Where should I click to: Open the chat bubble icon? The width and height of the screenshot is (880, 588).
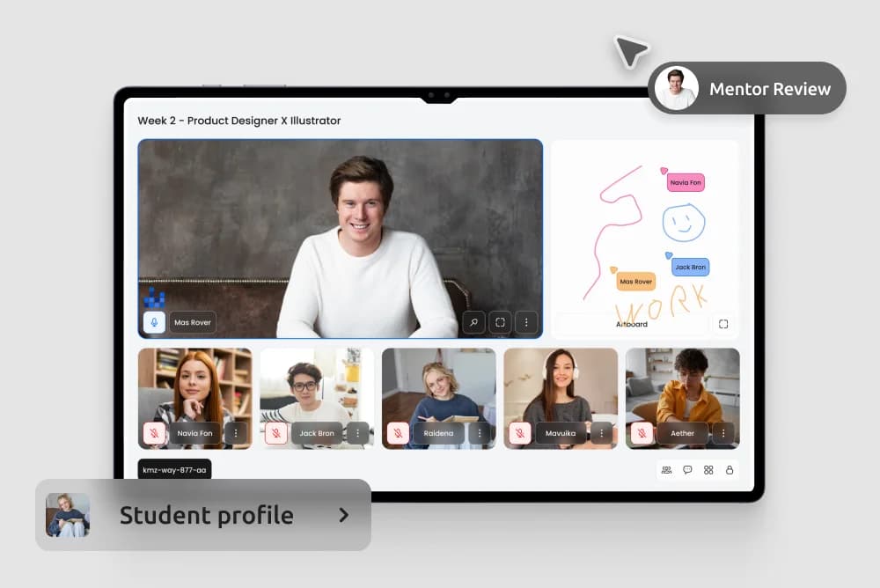pos(687,470)
